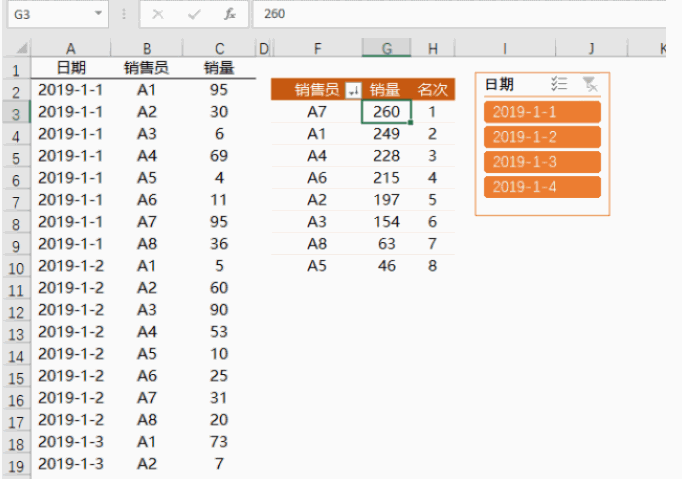
Task: Clear the 日期 slicer filter icon
Action: point(590,84)
